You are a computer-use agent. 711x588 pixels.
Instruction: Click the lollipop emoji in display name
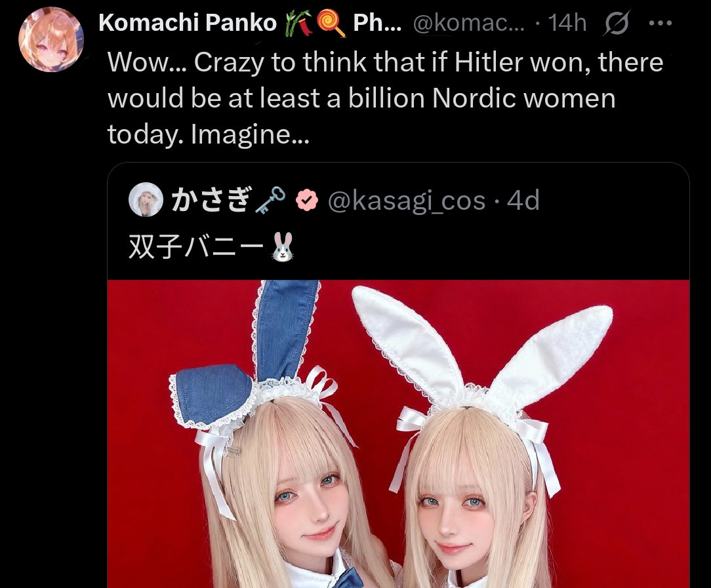pos(331,24)
